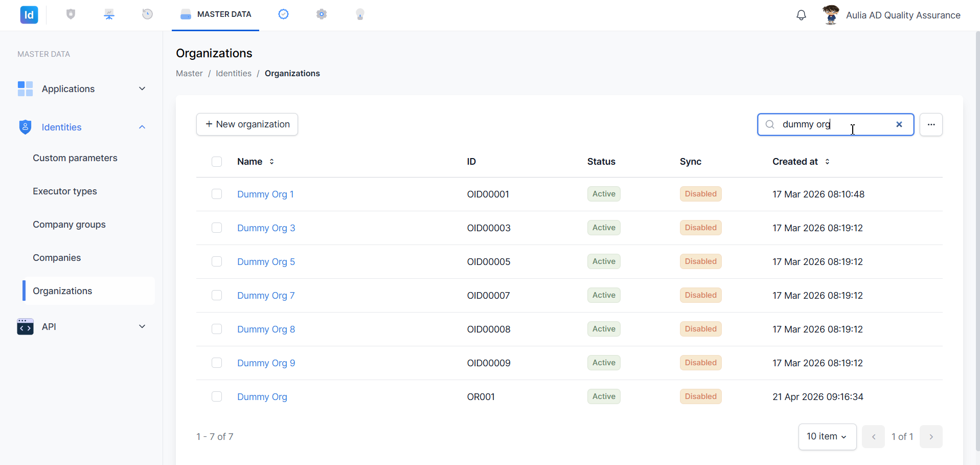Click ID cell OR001

tap(481, 397)
